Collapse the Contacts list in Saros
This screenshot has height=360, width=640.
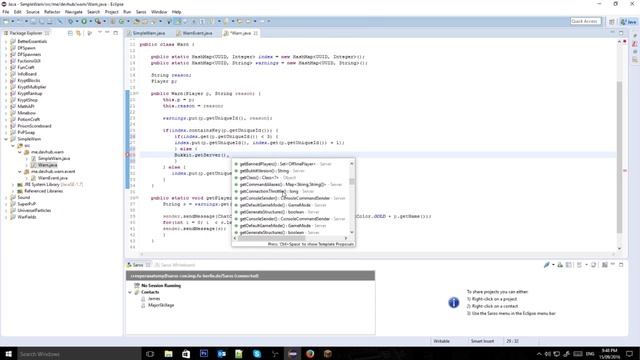(x=130, y=293)
